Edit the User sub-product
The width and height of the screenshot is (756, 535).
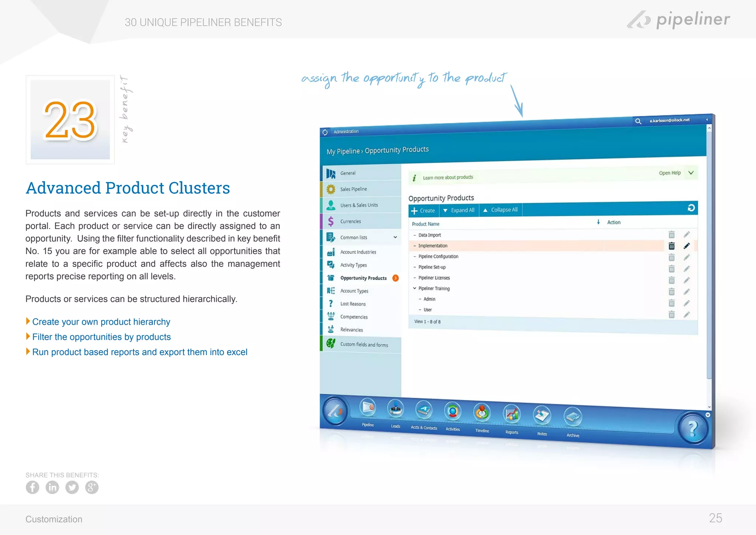click(x=687, y=315)
